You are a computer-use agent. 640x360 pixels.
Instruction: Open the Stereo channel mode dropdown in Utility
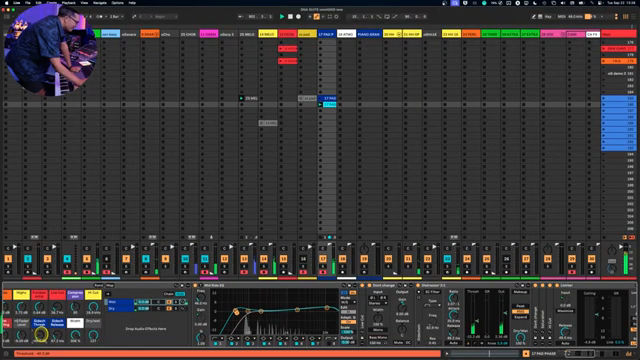coord(378,303)
